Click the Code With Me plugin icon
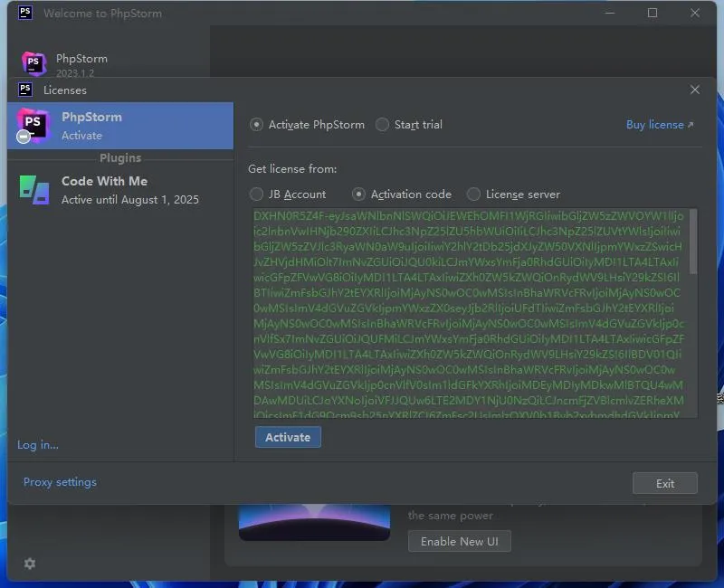This screenshot has height=588, width=724. [x=34, y=190]
